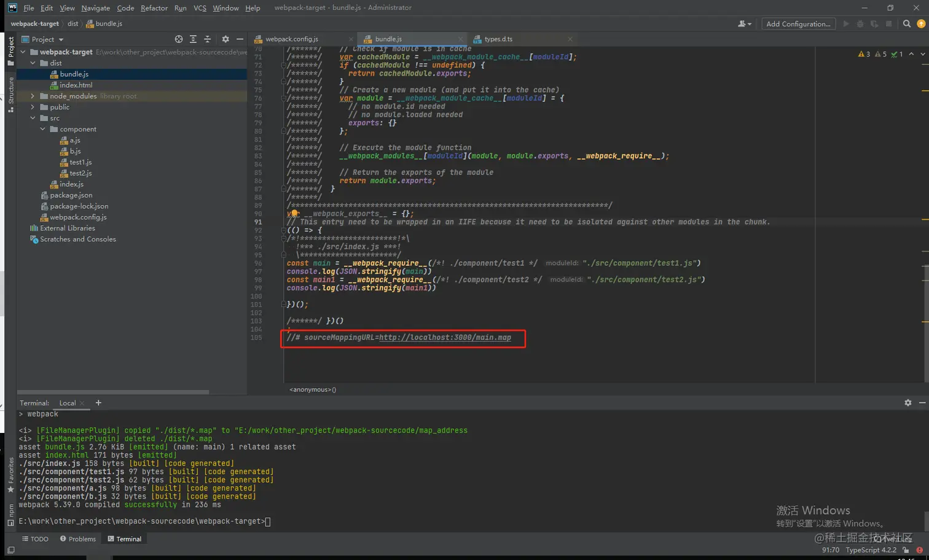Open the Search Everywhere magnifier
The height and width of the screenshot is (560, 929).
tap(907, 24)
